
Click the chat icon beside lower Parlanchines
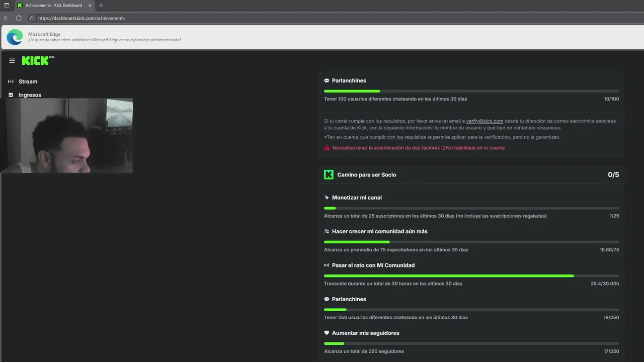coord(327,299)
